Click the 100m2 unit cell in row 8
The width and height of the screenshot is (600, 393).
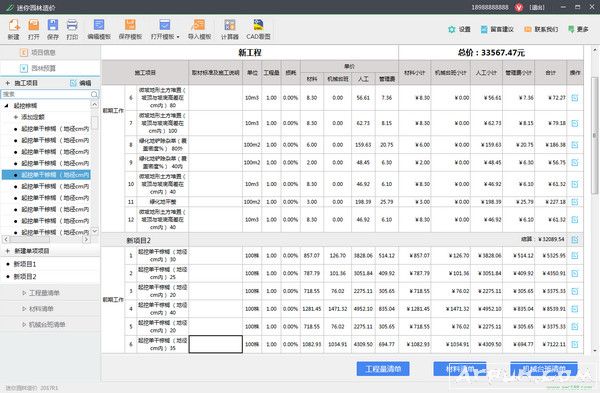pyautogui.click(x=252, y=145)
